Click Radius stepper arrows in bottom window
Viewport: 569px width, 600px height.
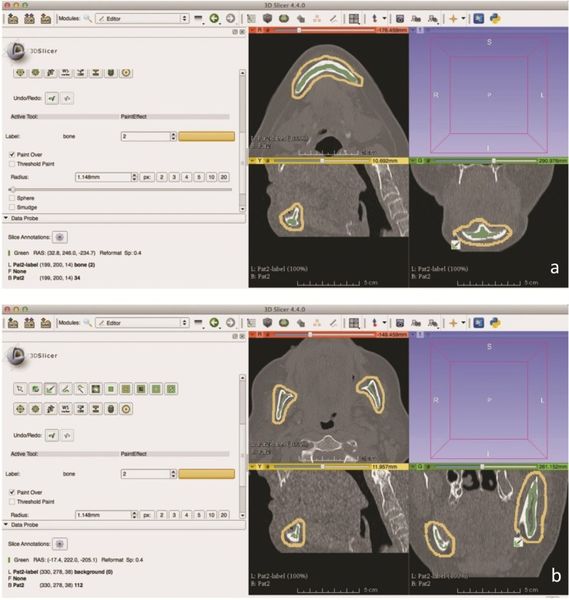(x=134, y=515)
